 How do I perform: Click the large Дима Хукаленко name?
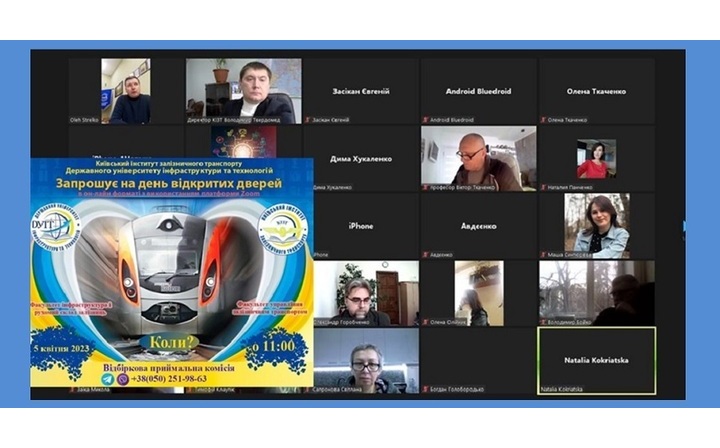361,159
